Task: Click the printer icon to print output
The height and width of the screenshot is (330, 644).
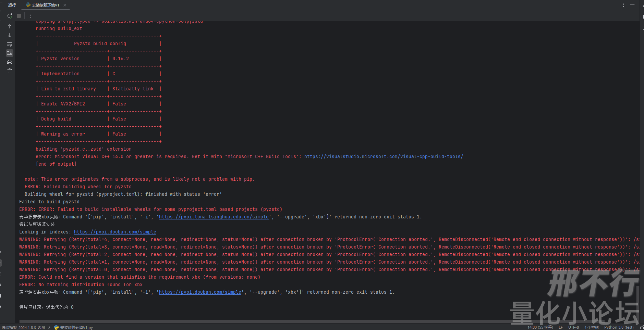Action: coord(10,62)
